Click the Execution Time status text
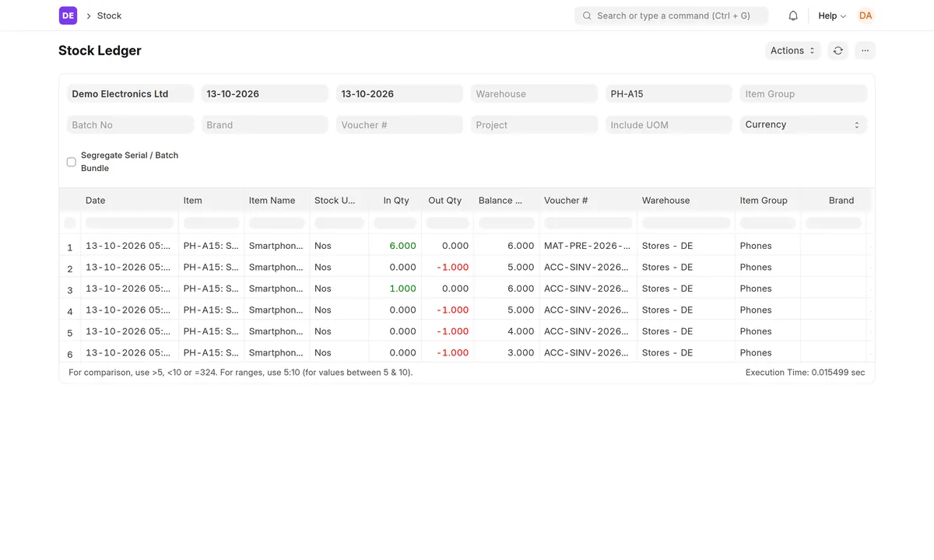The width and height of the screenshot is (934, 560). coord(805,373)
